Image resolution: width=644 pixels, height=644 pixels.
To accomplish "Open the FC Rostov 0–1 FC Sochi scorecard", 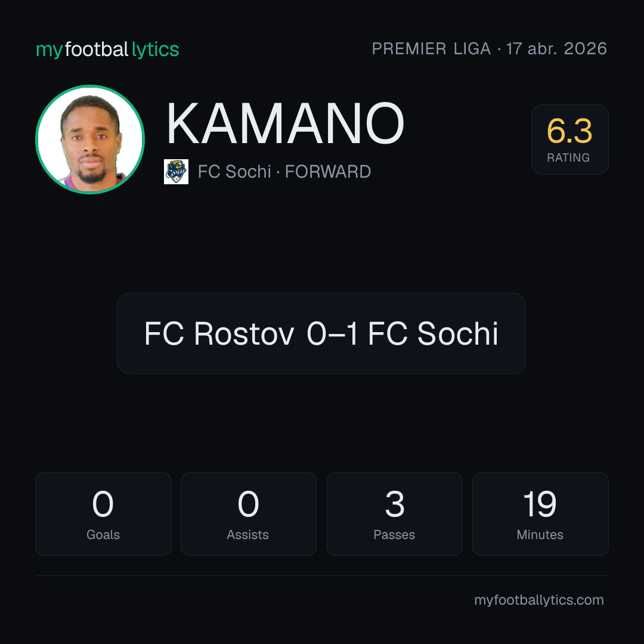I will coord(321,333).
